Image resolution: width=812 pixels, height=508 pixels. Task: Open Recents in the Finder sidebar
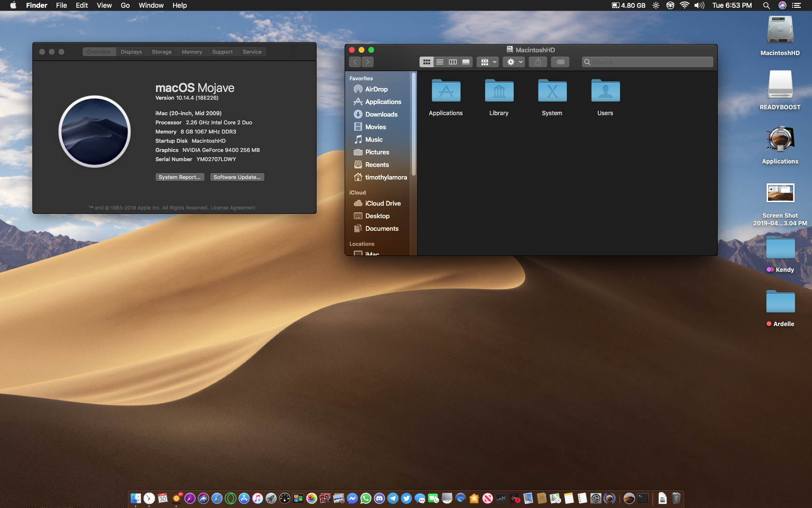[377, 164]
